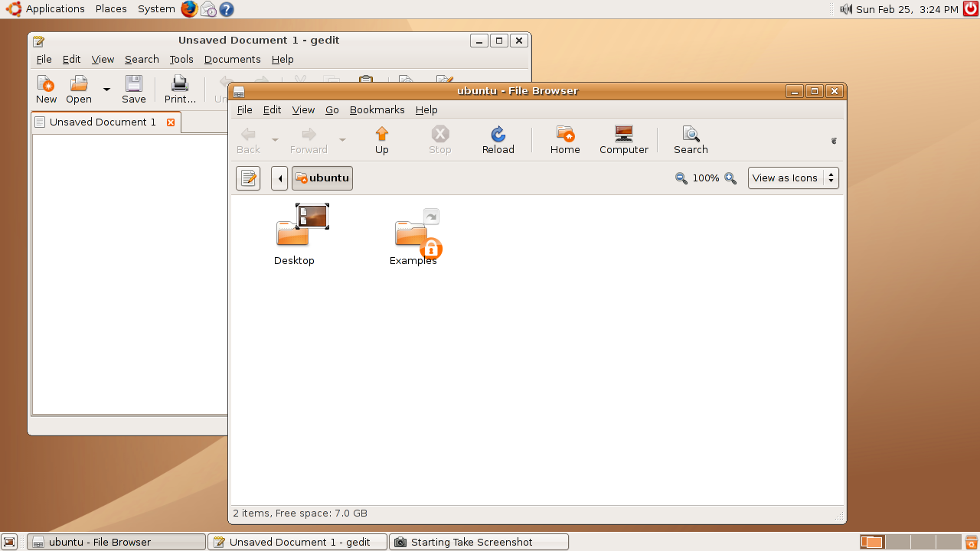The height and width of the screenshot is (551, 980).
Task: Open the View as Icons selector
Action: pyautogui.click(x=793, y=178)
